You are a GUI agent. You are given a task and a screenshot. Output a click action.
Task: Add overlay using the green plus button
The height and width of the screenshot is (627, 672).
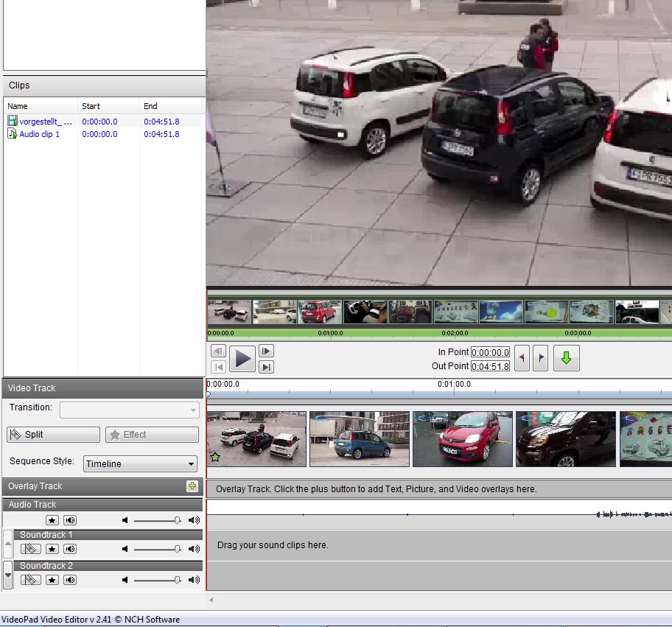click(x=192, y=486)
